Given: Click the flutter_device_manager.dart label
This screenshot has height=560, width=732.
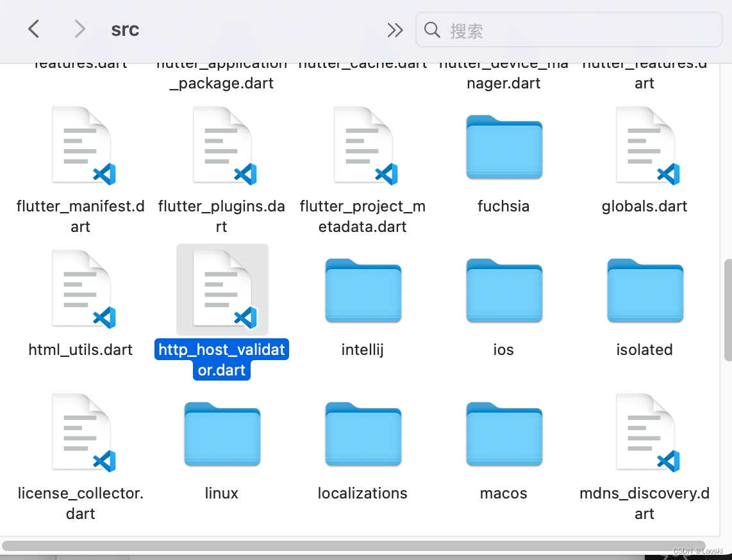Looking at the screenshot, I should click(503, 78).
